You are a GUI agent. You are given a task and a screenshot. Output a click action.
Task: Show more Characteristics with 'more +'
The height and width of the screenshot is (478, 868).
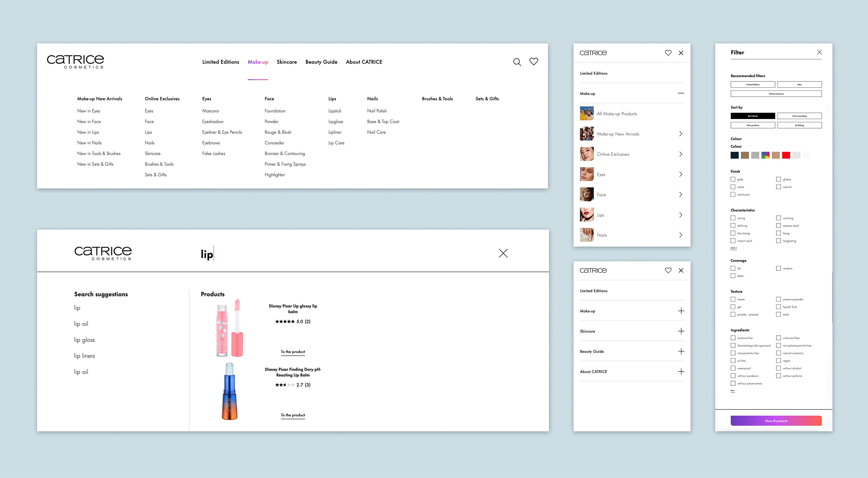tap(733, 248)
